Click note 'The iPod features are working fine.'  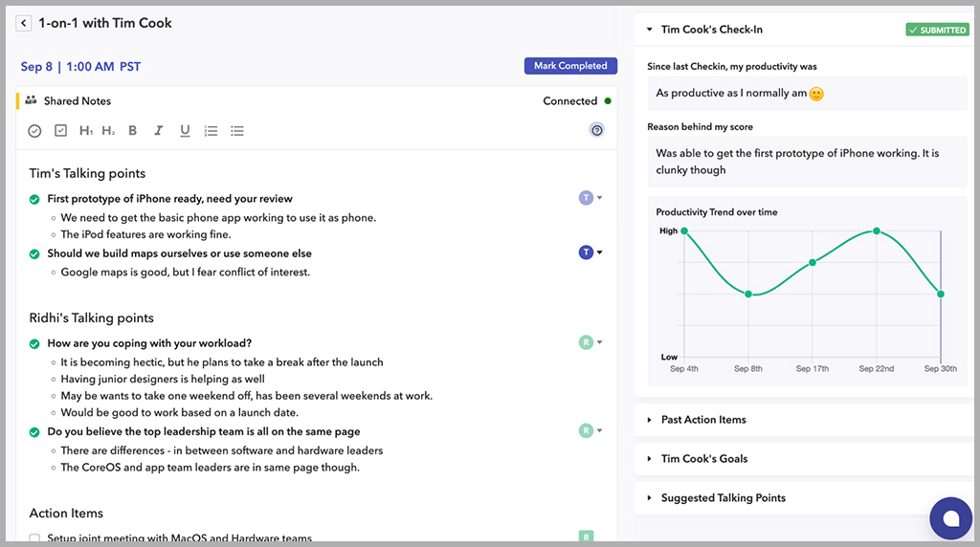[x=145, y=234]
